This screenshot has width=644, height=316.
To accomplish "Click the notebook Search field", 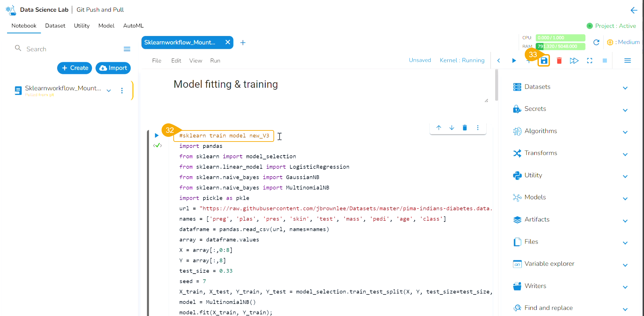I will [x=67, y=49].
